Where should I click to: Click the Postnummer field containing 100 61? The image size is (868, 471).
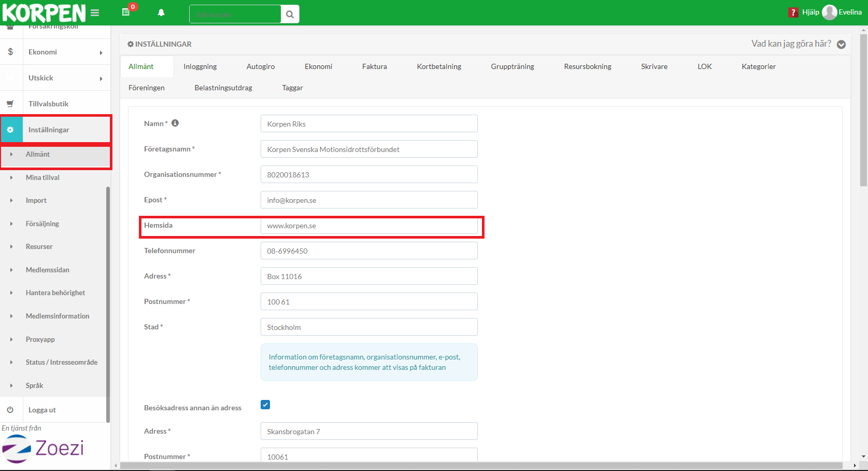pyautogui.click(x=369, y=301)
